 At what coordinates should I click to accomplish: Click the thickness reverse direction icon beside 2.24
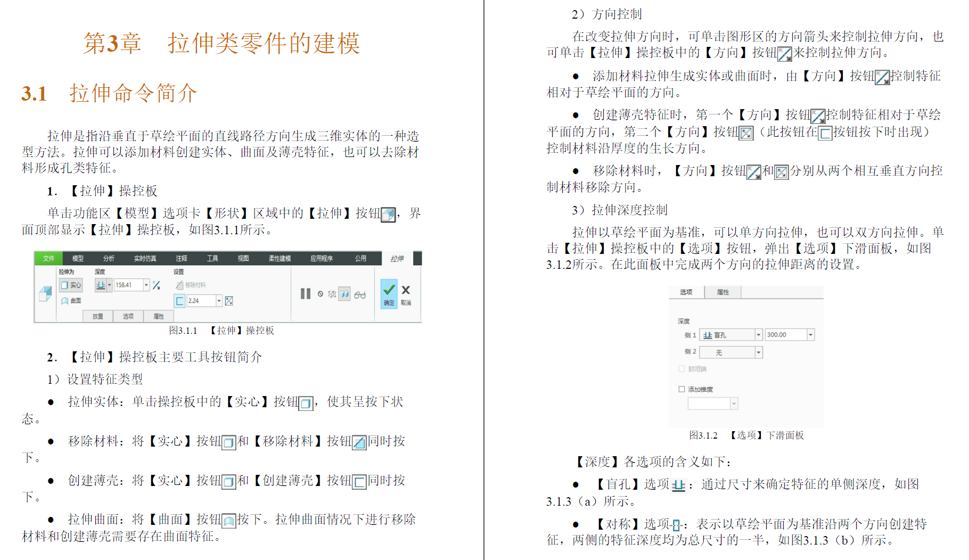tap(228, 301)
